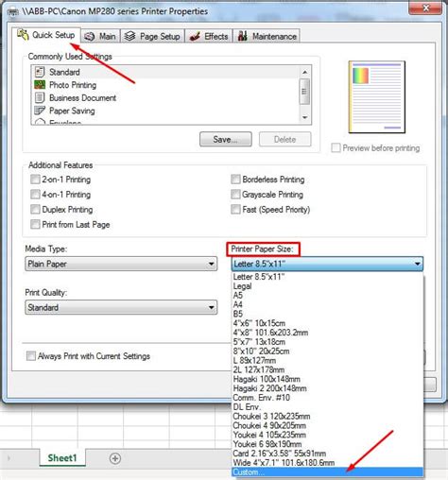Choose Legal paper size

click(327, 286)
